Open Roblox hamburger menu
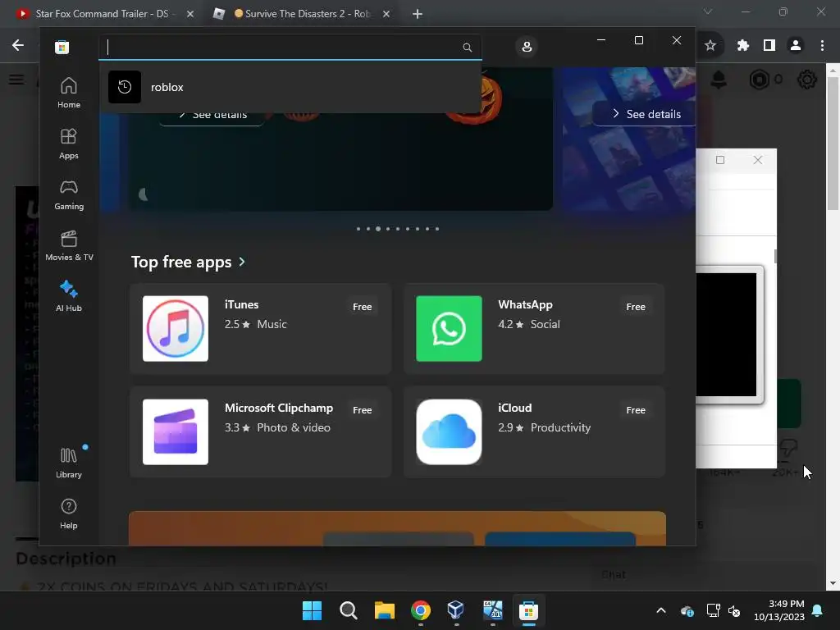Image resolution: width=840 pixels, height=630 pixels. [x=16, y=80]
